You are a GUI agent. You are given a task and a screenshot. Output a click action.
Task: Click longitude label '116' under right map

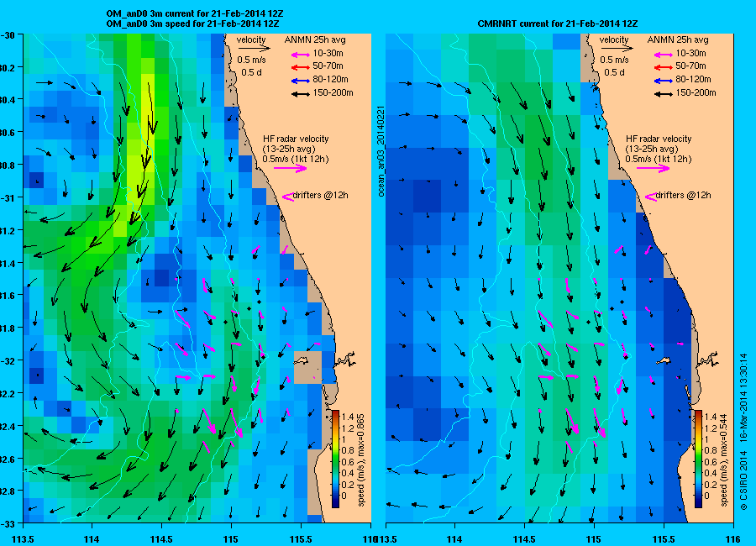732,539
